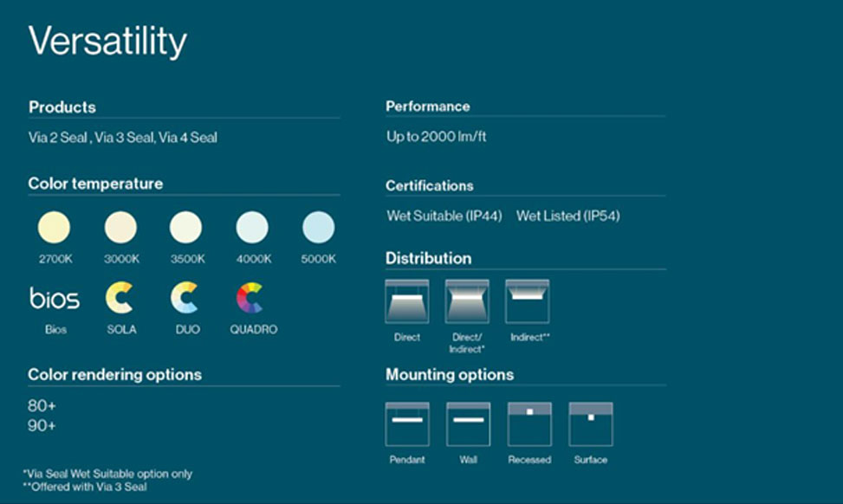843x504 pixels.
Task: Click the Surface mounting icon
Action: [x=591, y=423]
